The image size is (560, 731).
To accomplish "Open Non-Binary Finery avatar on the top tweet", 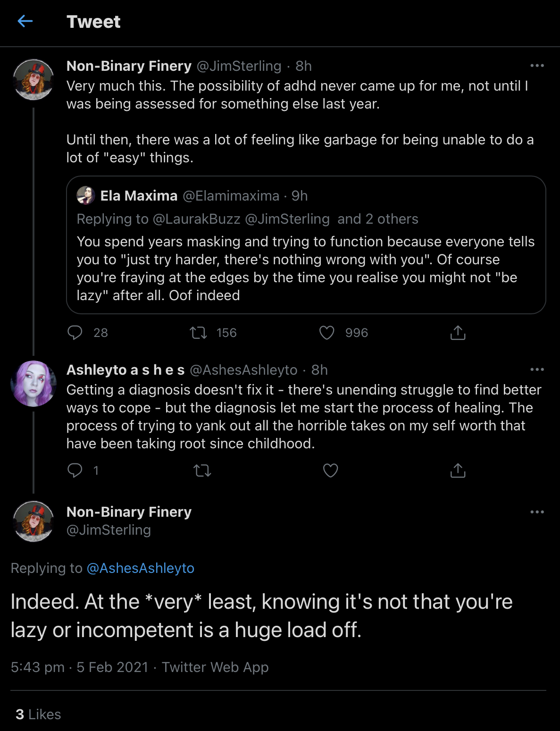I will click(33, 80).
